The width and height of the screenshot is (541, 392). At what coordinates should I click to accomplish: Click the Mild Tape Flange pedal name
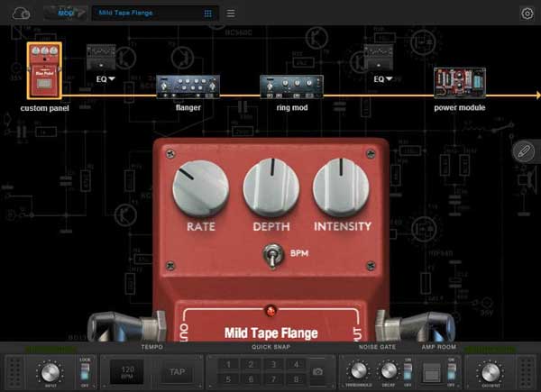(x=271, y=333)
